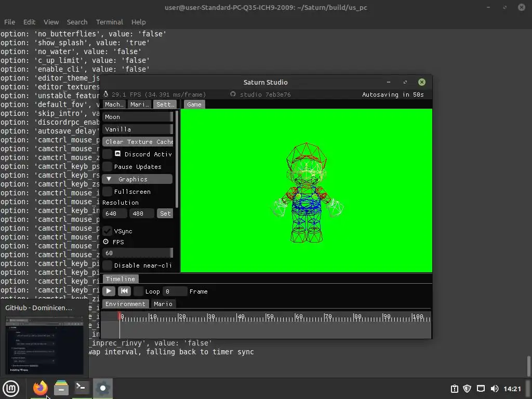Viewport: 532px width, 399px height.
Task: Open the terminal Search menu
Action: [77, 22]
